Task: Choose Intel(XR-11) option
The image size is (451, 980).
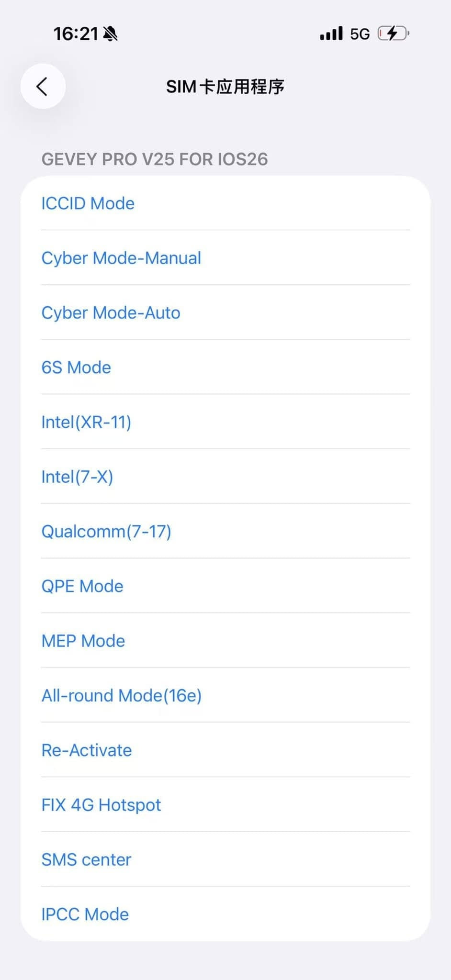Action: click(x=87, y=422)
